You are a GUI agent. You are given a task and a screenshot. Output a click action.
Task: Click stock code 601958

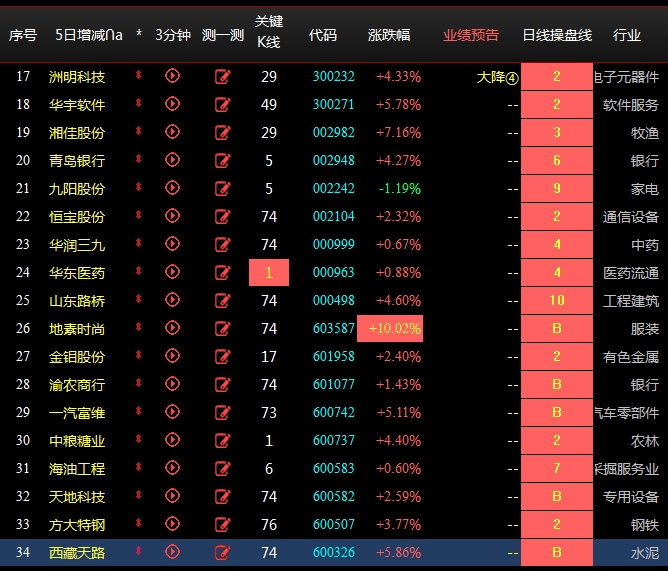(334, 357)
